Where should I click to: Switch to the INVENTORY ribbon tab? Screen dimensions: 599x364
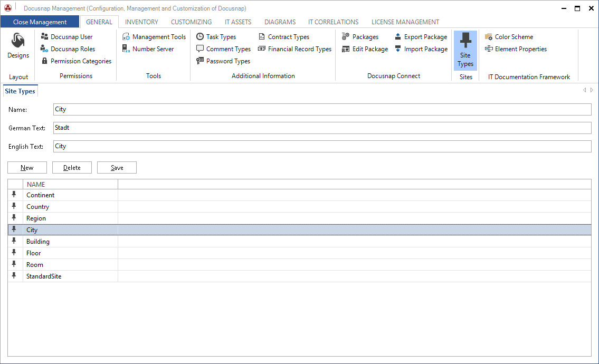(141, 22)
